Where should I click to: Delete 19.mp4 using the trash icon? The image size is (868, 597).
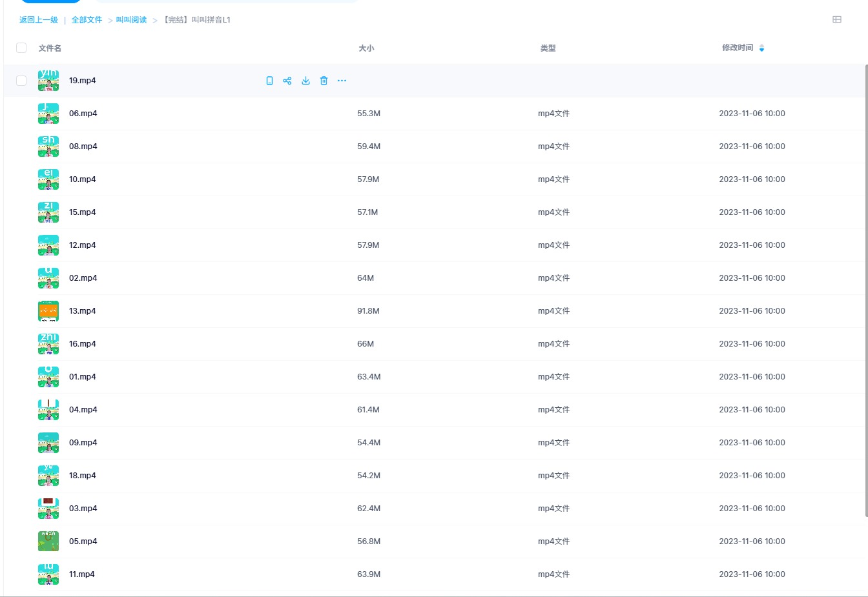(x=324, y=81)
